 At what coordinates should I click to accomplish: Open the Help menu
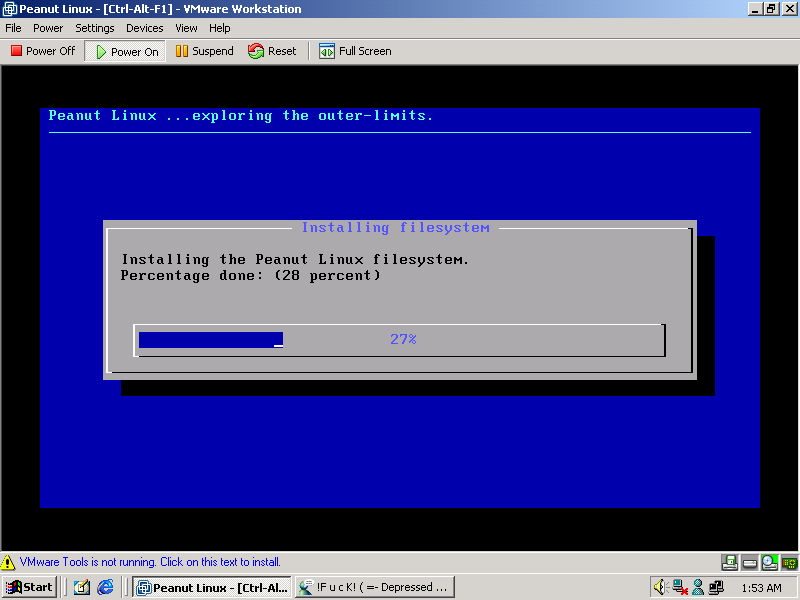click(x=220, y=28)
